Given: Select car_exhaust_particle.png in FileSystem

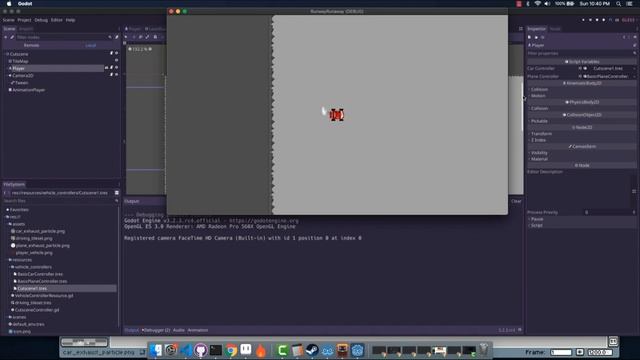Looking at the screenshot, I should [x=40, y=231].
